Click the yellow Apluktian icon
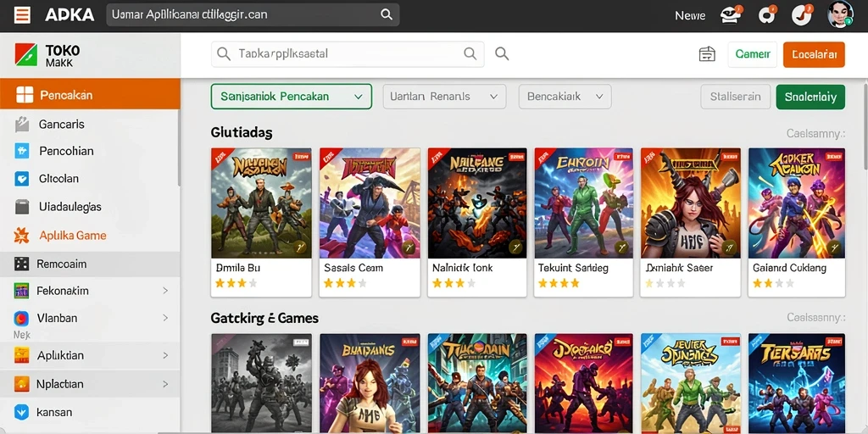This screenshot has height=434, width=868. click(21, 355)
